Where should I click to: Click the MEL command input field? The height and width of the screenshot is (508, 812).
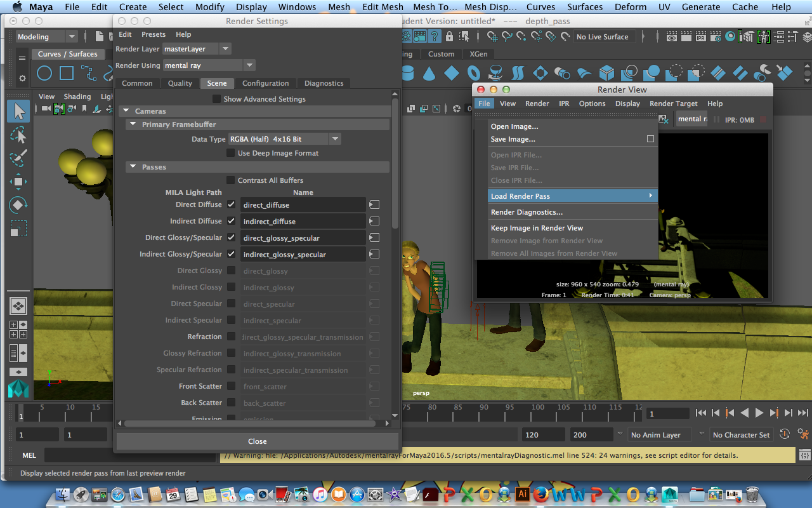(130, 455)
